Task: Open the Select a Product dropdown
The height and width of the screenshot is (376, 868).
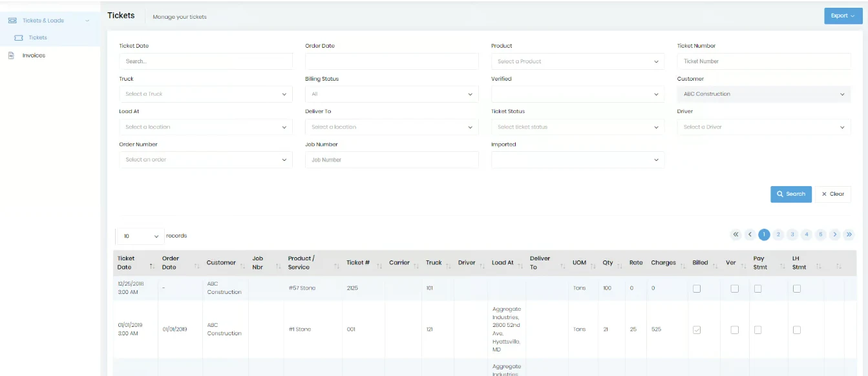Action: pos(577,61)
